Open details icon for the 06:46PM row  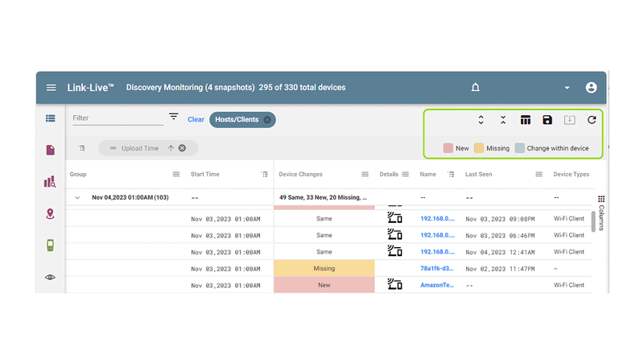pyautogui.click(x=394, y=234)
